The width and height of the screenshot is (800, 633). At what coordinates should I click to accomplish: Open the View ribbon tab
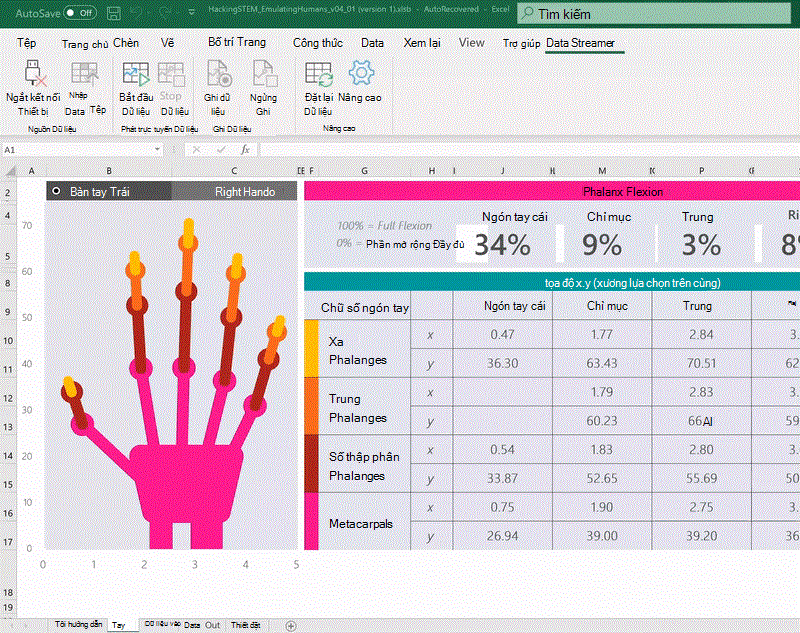click(471, 43)
